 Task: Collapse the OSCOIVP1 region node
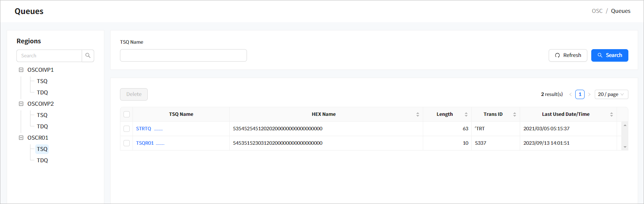click(21, 70)
